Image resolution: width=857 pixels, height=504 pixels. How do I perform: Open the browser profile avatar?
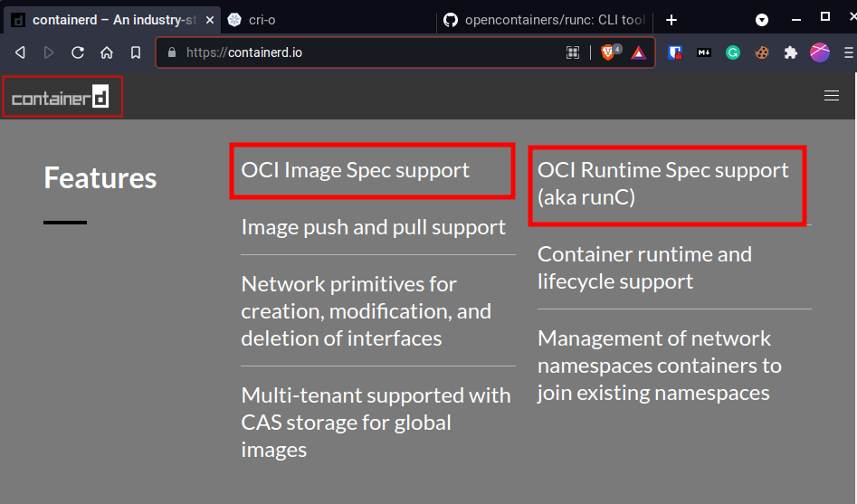pos(819,52)
